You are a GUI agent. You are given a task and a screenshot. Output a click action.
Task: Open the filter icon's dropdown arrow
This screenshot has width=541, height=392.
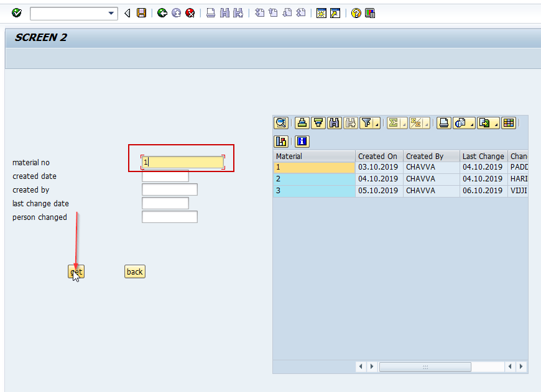click(x=374, y=124)
